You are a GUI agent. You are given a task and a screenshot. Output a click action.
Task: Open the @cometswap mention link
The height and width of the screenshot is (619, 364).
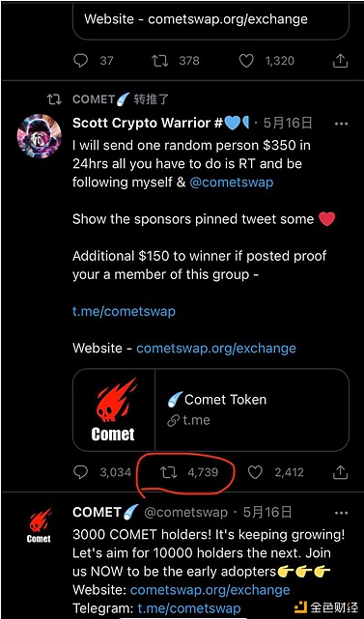click(232, 183)
